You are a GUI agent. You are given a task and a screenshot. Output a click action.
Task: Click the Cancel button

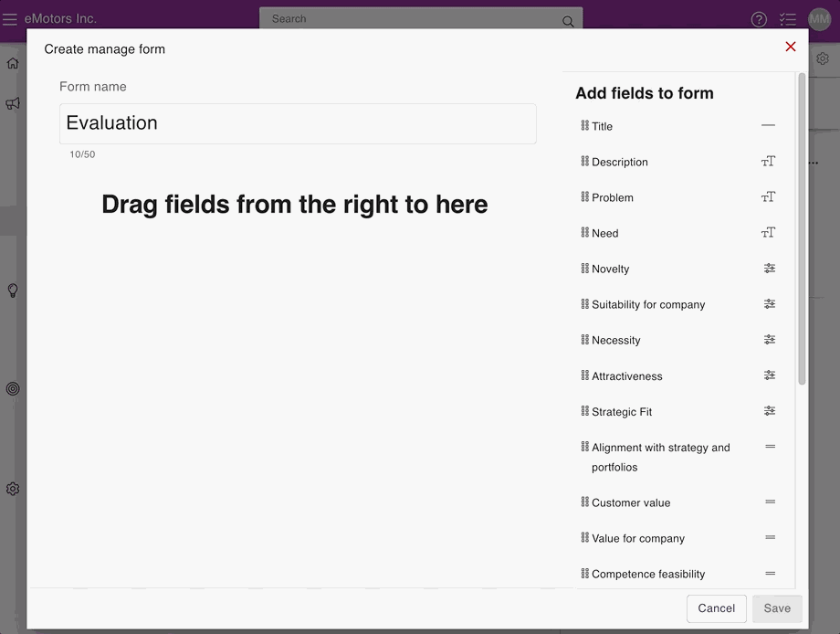[x=716, y=608]
